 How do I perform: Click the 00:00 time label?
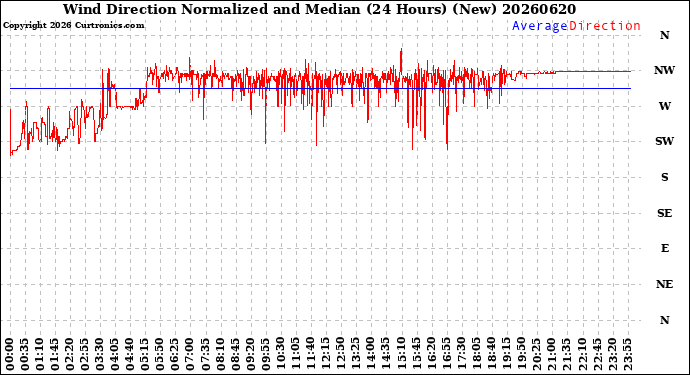pos(10,355)
